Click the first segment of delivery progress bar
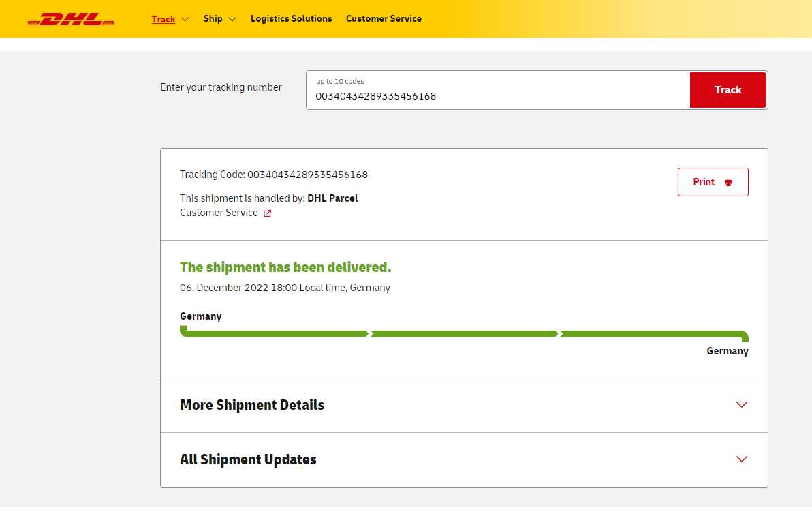Screen dimensions: 812x514 pyautogui.click(x=275, y=334)
